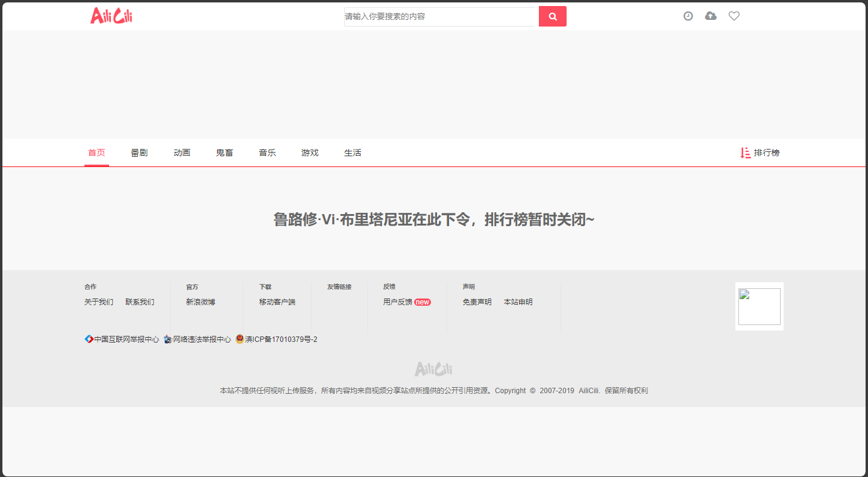Switch to the 游戏 category

coord(310,153)
